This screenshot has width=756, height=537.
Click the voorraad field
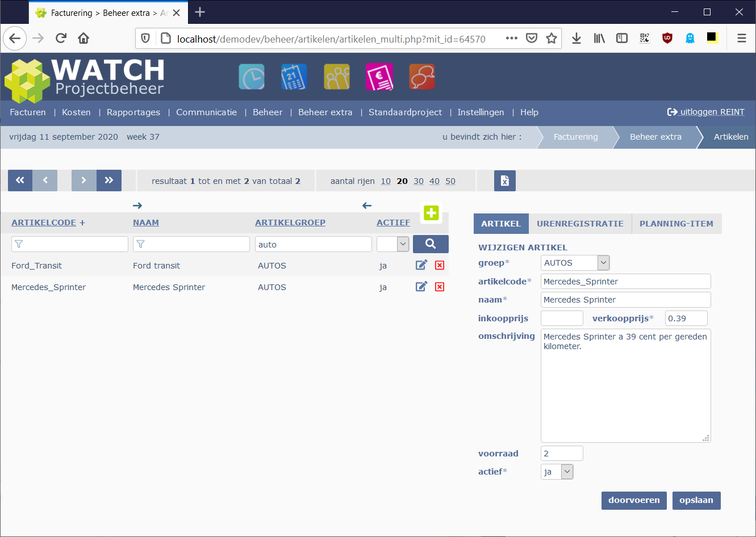pos(562,453)
